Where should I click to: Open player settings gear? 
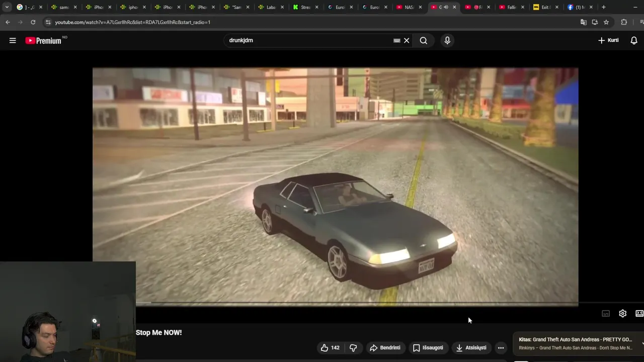623,313
